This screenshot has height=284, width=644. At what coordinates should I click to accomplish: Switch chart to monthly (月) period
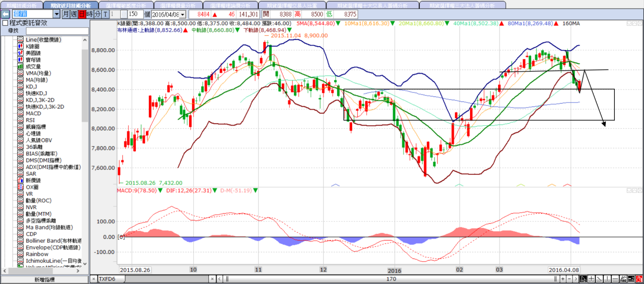(66, 15)
